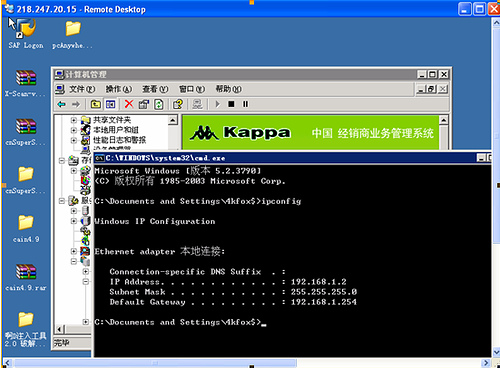Restore the inner MMC child window

[x=432, y=89]
